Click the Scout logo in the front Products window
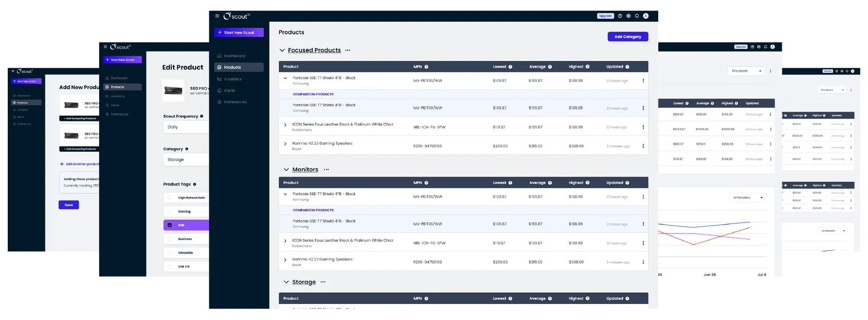868x320 pixels. click(x=236, y=16)
